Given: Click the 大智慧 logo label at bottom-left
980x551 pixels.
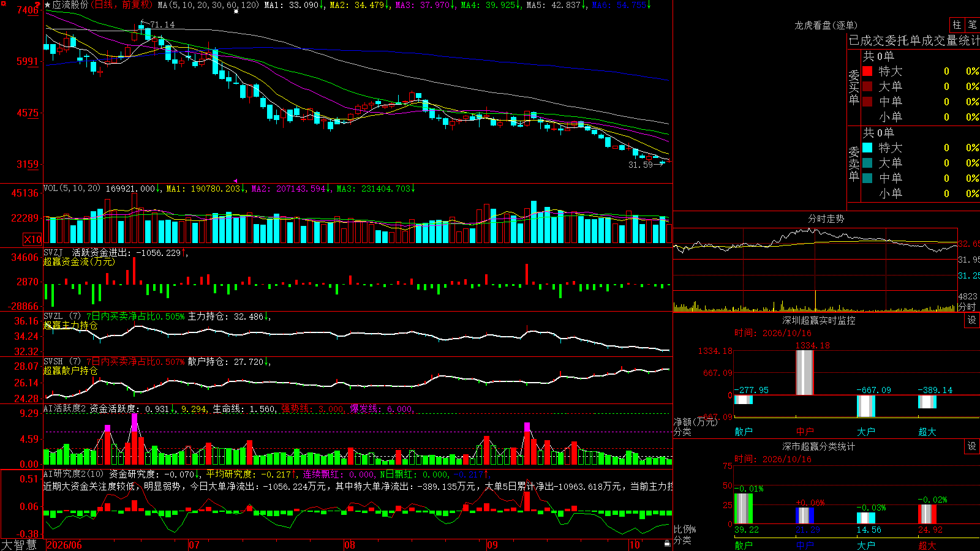Looking at the screenshot, I should coord(19,545).
